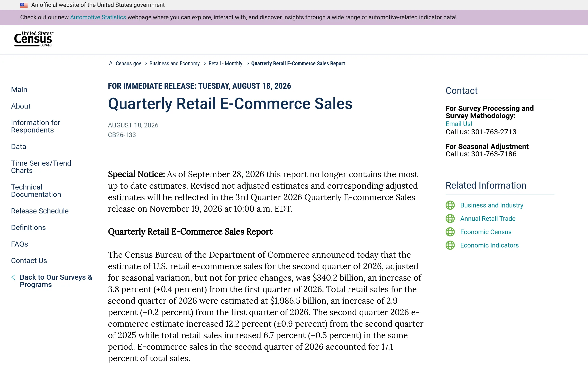Go to Census.gov breadcrumb
The image size is (588, 368).
pos(128,63)
